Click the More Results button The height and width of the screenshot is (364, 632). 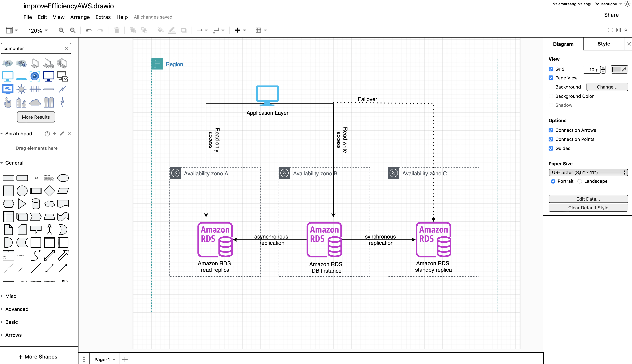pos(36,117)
